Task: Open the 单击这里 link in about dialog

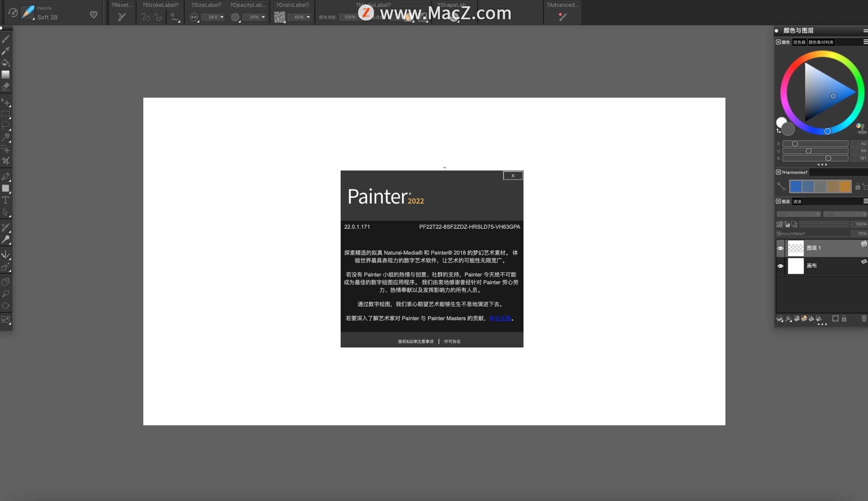Action: pos(500,318)
